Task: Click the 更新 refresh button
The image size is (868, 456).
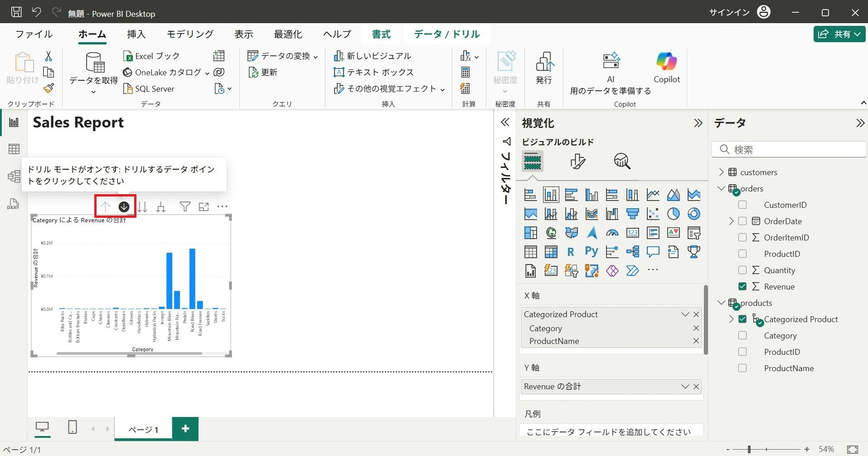Action: coord(263,73)
